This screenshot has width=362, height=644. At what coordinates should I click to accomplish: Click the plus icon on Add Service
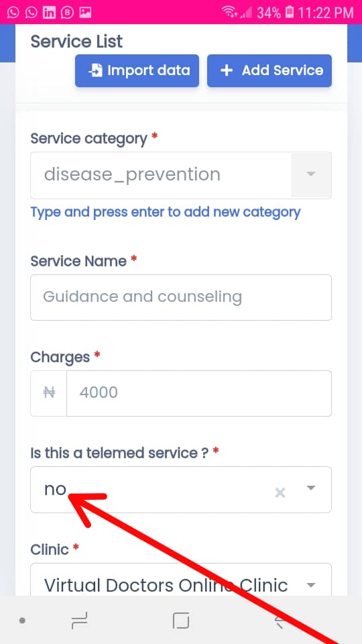click(226, 70)
